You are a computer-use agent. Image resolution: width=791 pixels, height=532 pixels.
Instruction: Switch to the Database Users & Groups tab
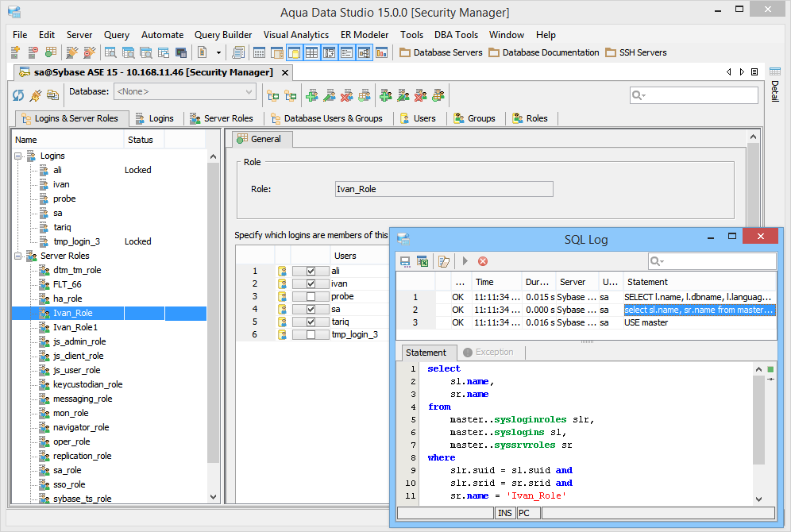(x=326, y=118)
